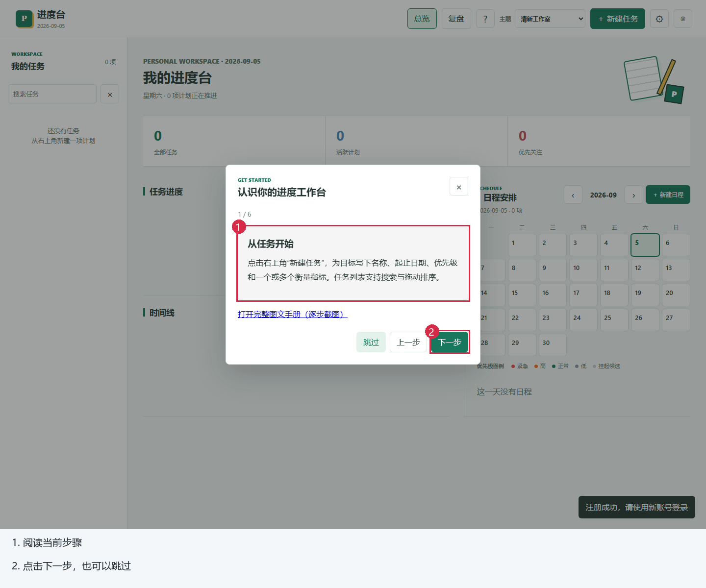Open the help question mark button

coord(485,19)
